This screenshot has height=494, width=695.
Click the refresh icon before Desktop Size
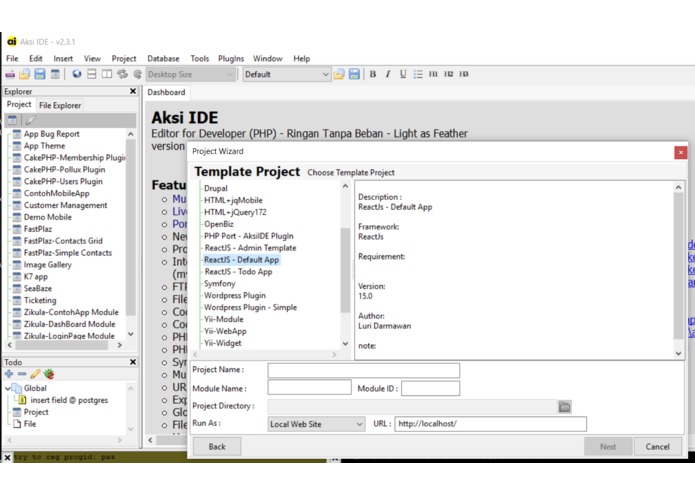[137, 74]
